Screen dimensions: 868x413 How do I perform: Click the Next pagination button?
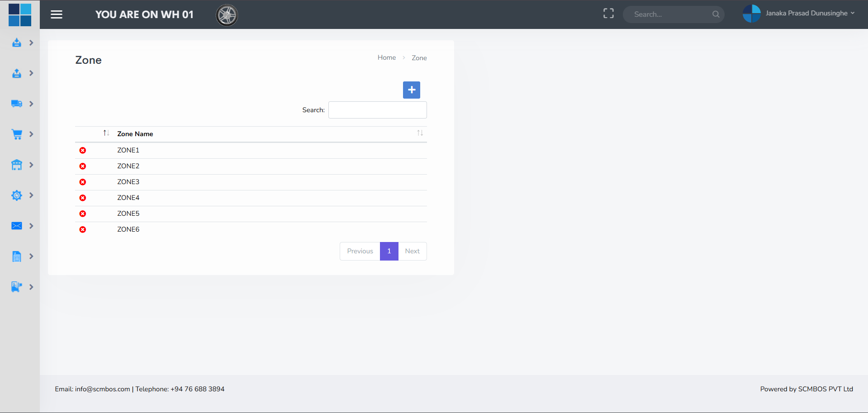tap(412, 251)
